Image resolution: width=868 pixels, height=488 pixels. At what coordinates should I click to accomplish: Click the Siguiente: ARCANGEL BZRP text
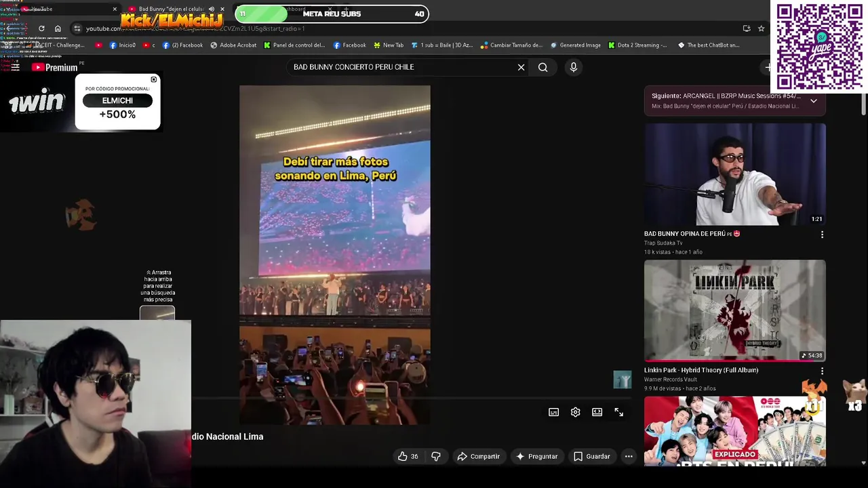tap(726, 96)
